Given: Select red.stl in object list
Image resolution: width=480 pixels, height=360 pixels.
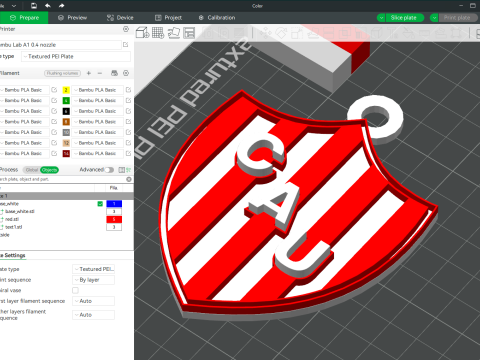Looking at the screenshot, I should [12, 219].
